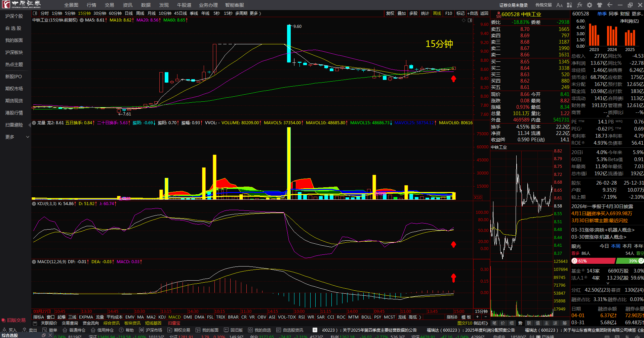Open 我的自选 favorites icon
Image resolution: width=644 pixels, height=338 pixels.
[250, 330]
